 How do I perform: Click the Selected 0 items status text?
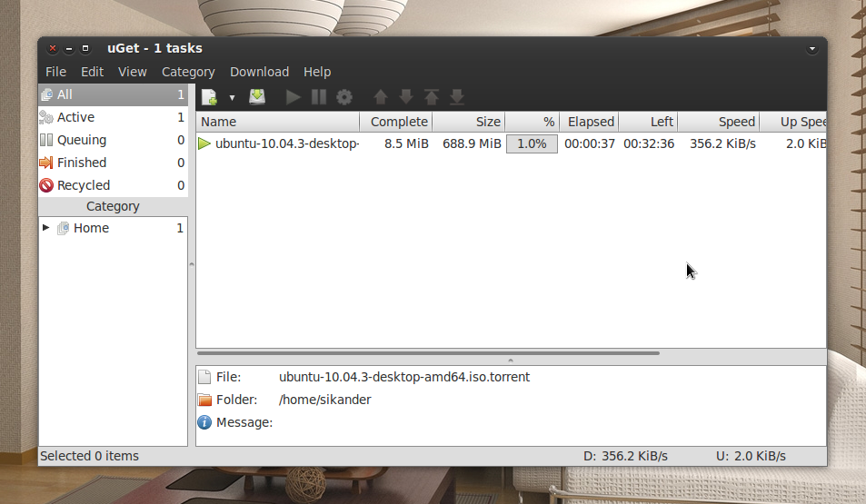click(89, 456)
